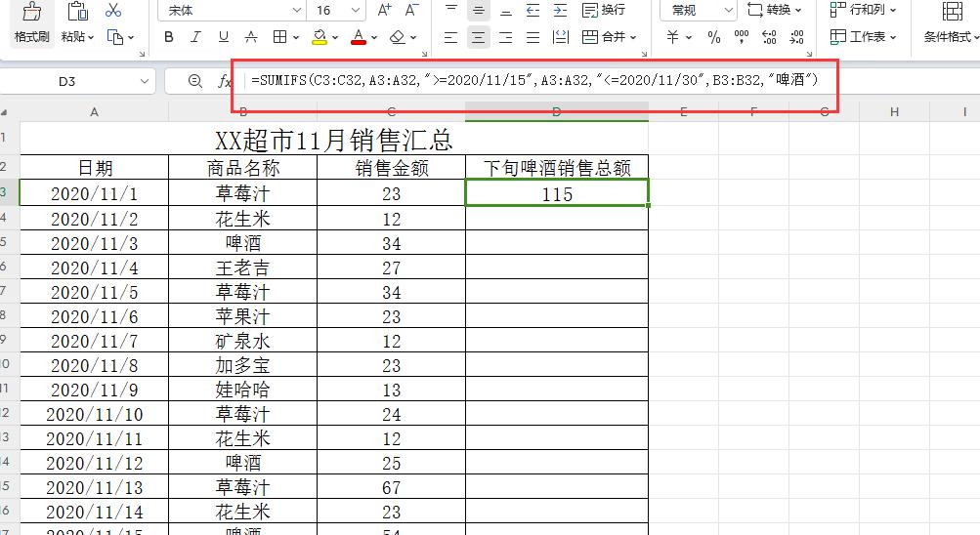Apply thousands separator comma style
This screenshot has width=980, height=535.
[742, 37]
